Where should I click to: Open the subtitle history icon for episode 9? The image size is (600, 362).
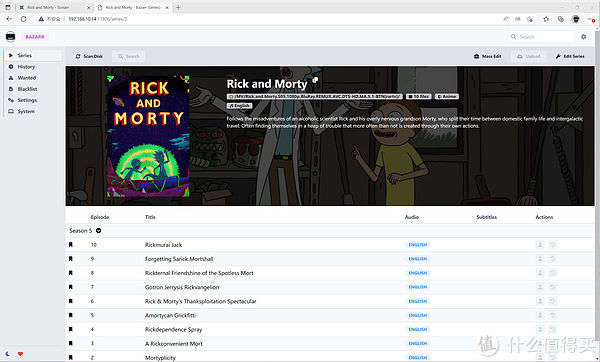pyautogui.click(x=552, y=259)
